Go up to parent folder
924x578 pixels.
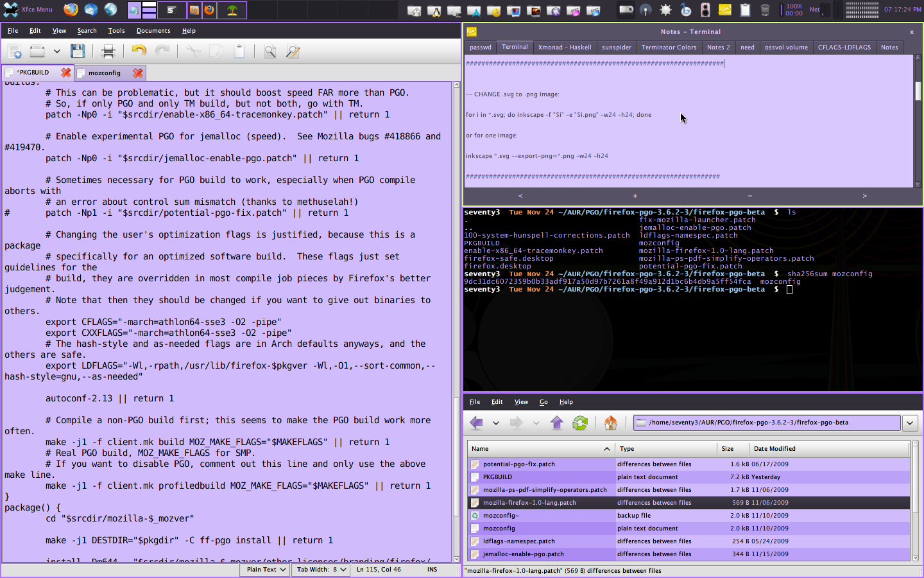coord(556,423)
